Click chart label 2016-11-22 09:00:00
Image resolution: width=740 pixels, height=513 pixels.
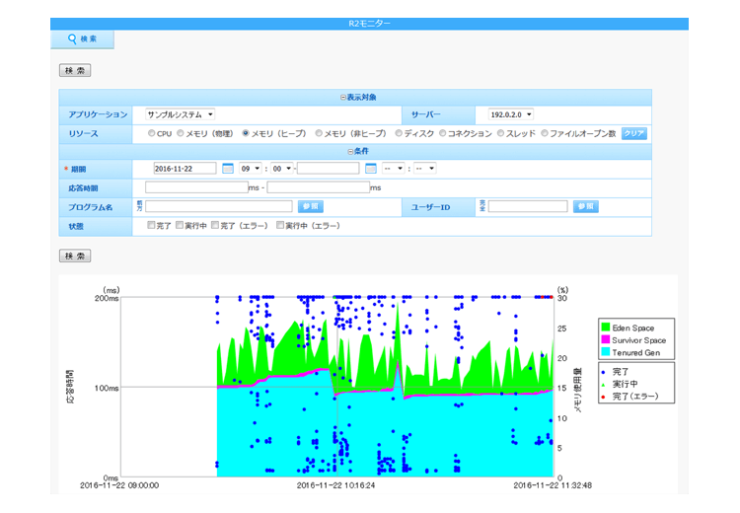point(120,485)
